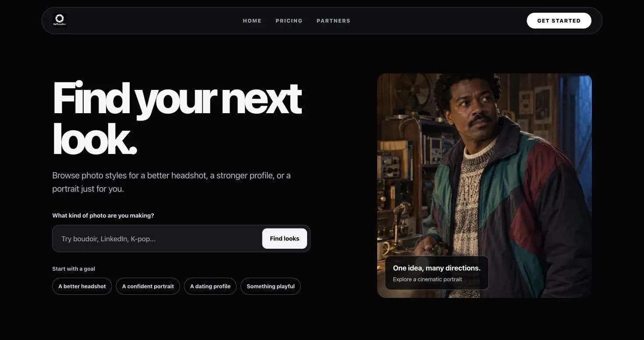Click 'What kind of photo are you making?' label
This screenshot has width=644, height=340.
click(x=103, y=215)
